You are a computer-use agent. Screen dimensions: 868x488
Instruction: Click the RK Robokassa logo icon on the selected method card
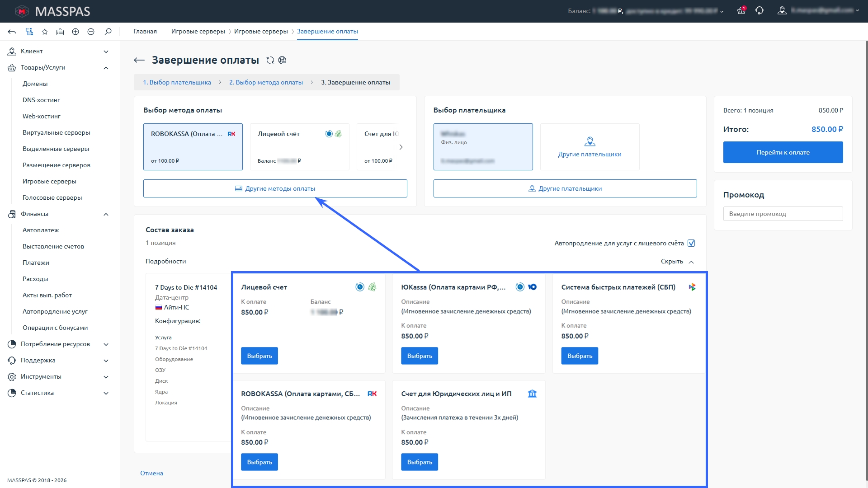(231, 134)
